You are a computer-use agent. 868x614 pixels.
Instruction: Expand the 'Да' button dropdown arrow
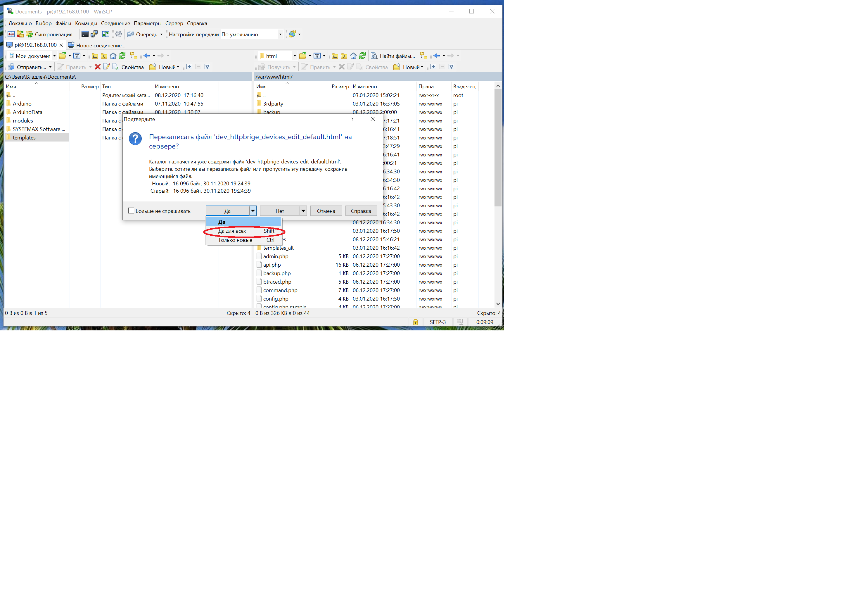(253, 211)
